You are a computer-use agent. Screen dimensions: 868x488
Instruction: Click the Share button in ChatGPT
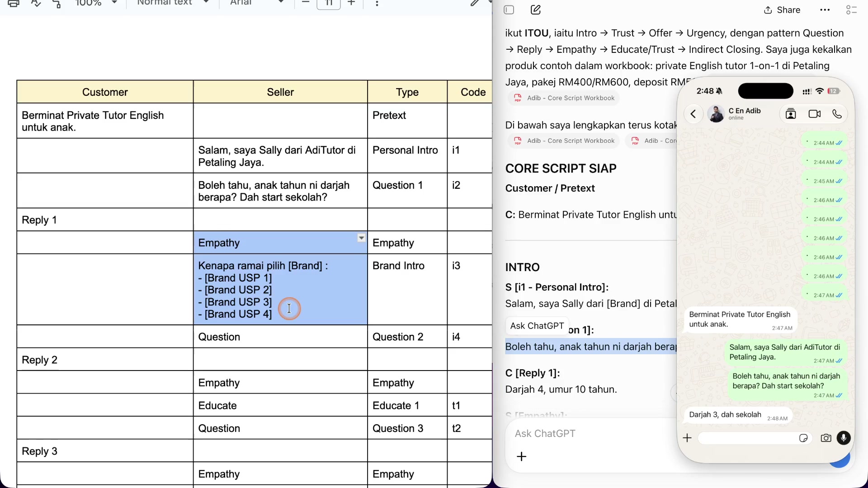point(782,10)
